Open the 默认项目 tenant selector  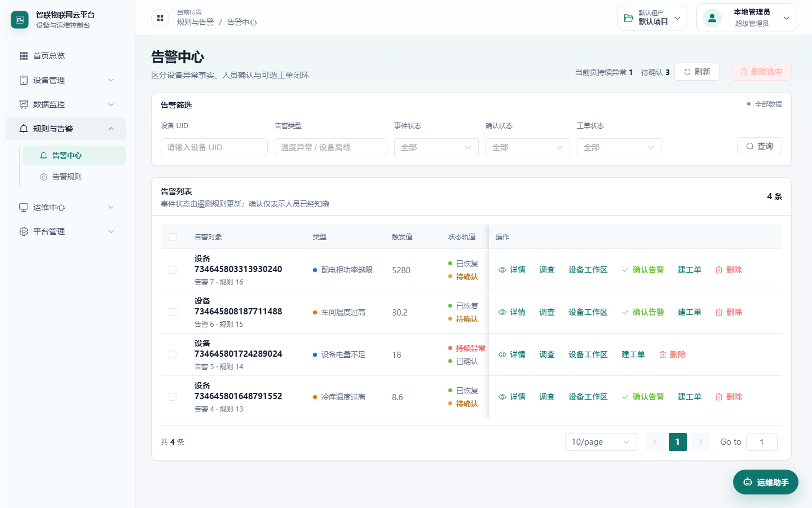(652, 18)
